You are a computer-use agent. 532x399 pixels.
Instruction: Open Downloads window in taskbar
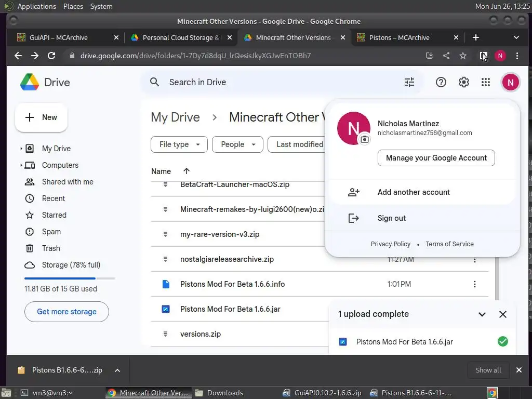219,393
